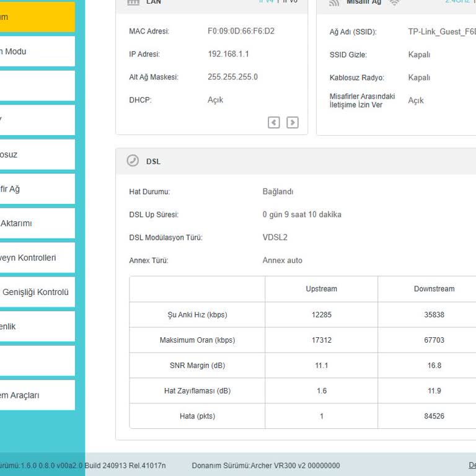Open the highlighted yellow Durum menu item
476x476 pixels.
click(37, 17)
